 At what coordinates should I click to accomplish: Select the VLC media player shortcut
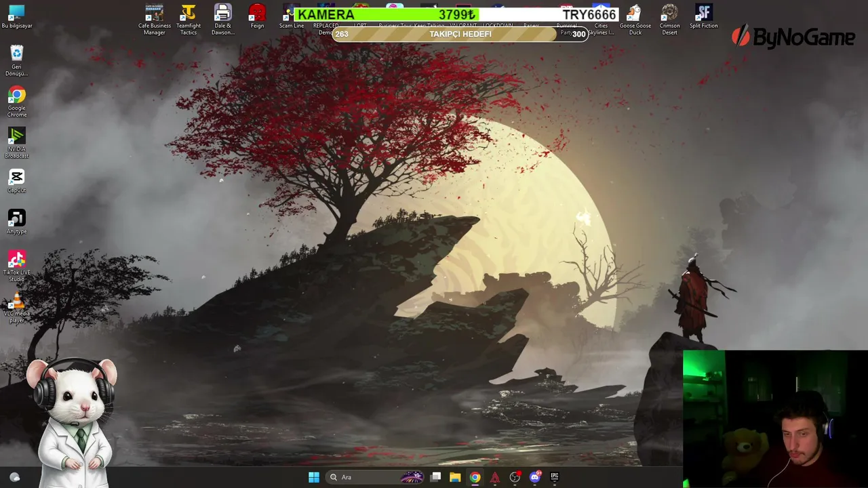(17, 308)
